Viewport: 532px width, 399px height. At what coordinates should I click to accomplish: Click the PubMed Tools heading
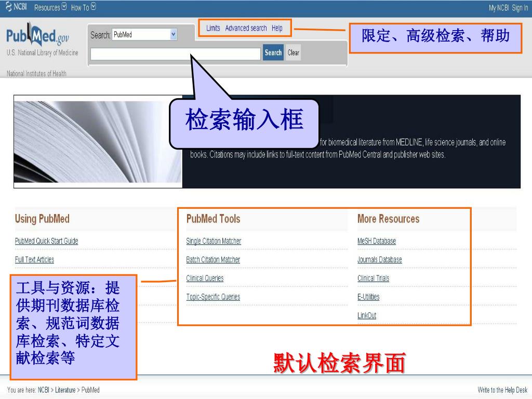(x=214, y=219)
